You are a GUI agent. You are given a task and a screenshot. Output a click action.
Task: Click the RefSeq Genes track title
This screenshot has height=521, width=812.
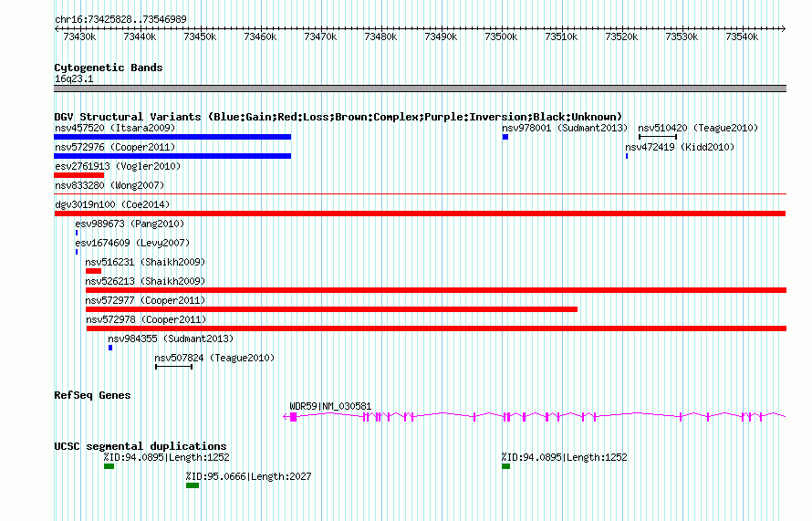point(92,395)
